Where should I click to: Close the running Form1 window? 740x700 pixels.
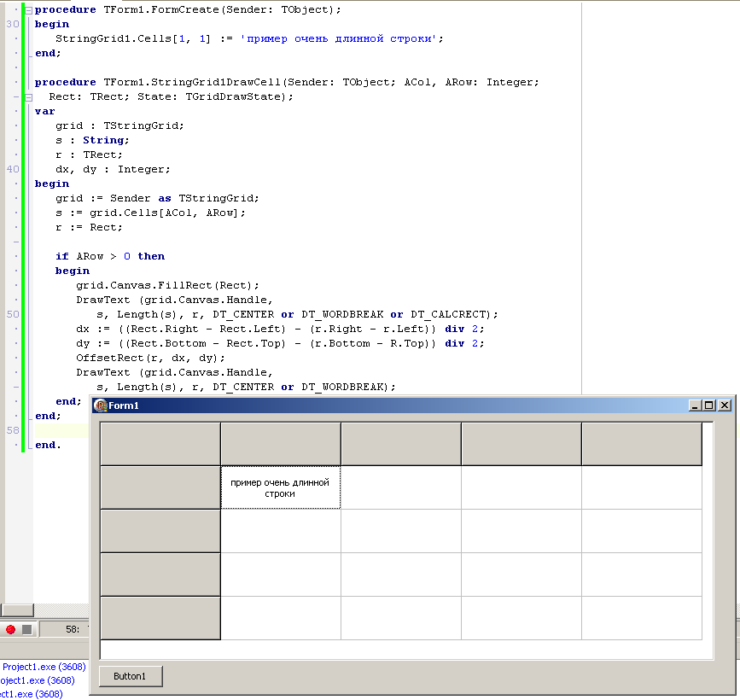[725, 405]
